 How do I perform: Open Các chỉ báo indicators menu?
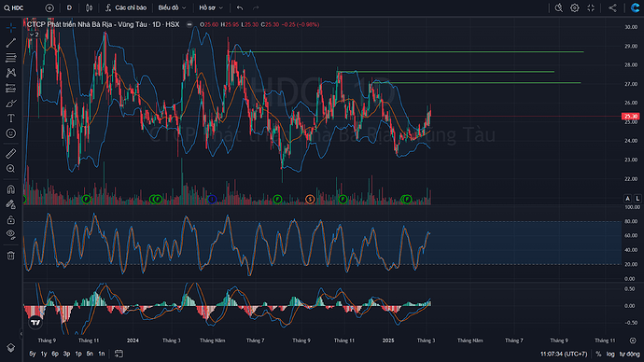(x=126, y=7)
